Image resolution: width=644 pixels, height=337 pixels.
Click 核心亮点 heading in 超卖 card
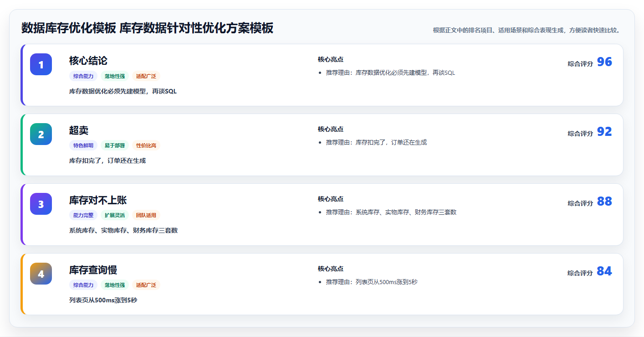331,129
